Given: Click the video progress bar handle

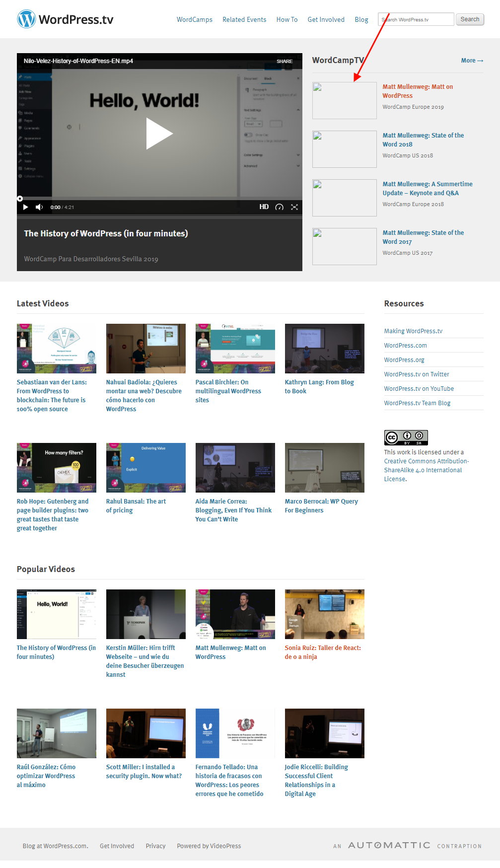Looking at the screenshot, I should [x=20, y=199].
